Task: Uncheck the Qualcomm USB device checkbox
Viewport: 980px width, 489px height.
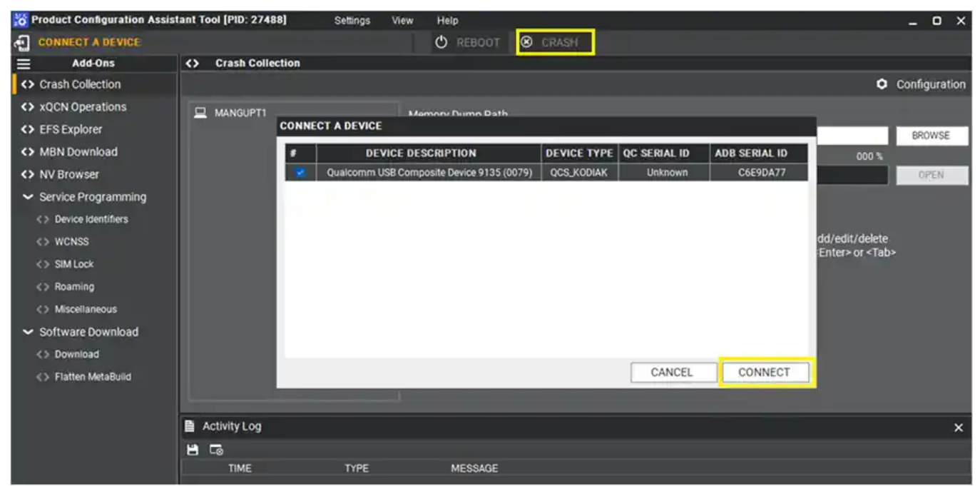Action: [x=300, y=173]
